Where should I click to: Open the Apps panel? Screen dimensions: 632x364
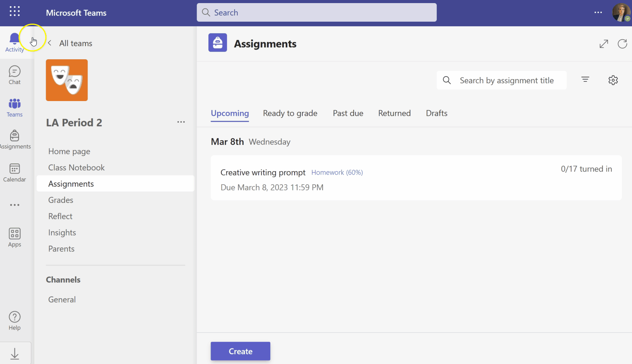pos(14,237)
